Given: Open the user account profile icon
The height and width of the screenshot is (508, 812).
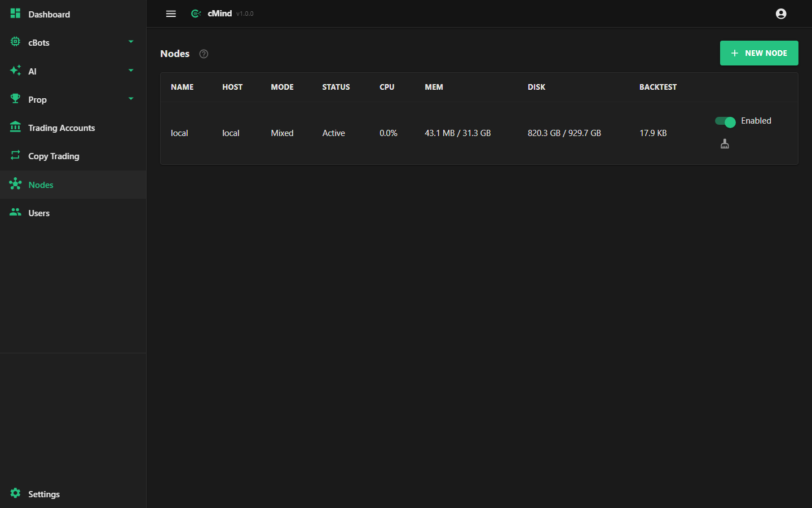Looking at the screenshot, I should [x=781, y=14].
